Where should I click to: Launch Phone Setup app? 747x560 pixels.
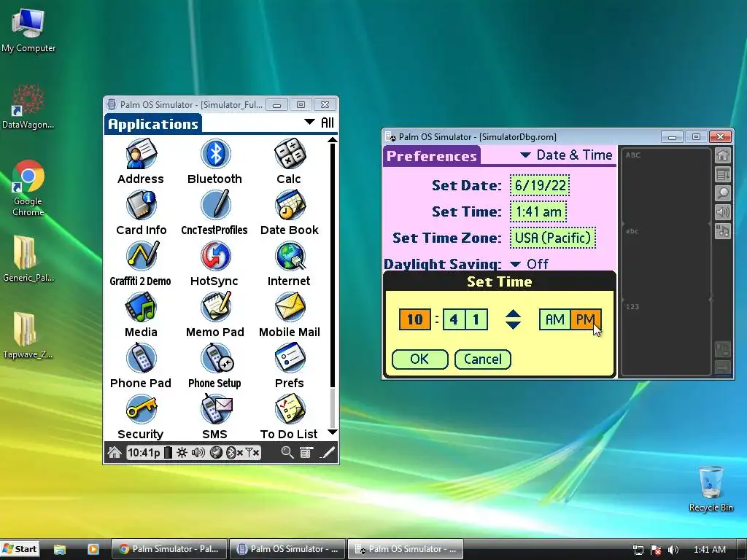[x=215, y=365]
